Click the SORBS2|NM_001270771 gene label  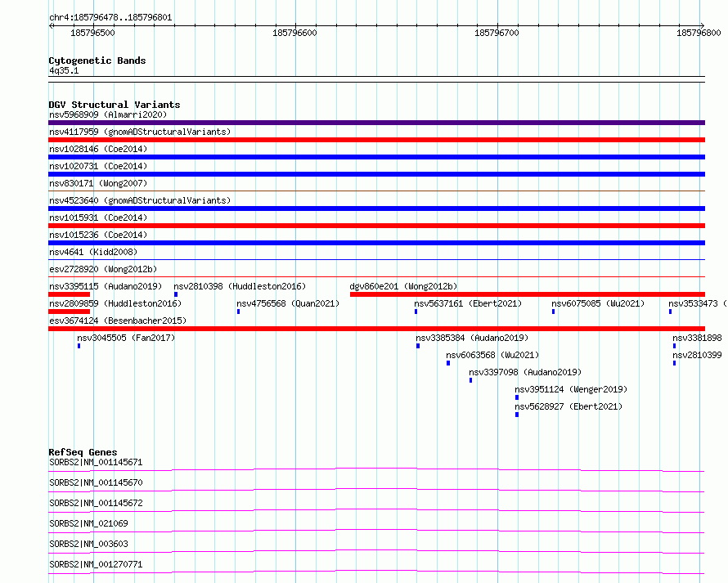tap(96, 564)
